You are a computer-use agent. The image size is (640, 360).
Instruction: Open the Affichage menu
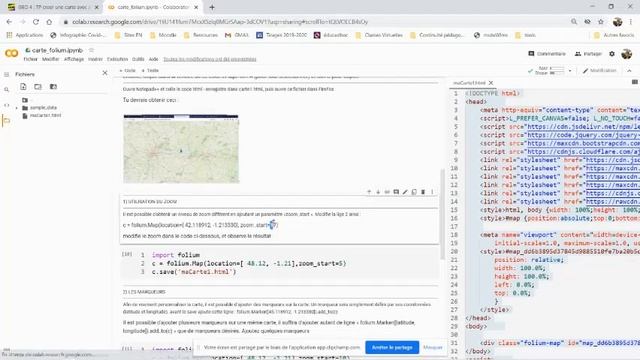[x=74, y=59]
